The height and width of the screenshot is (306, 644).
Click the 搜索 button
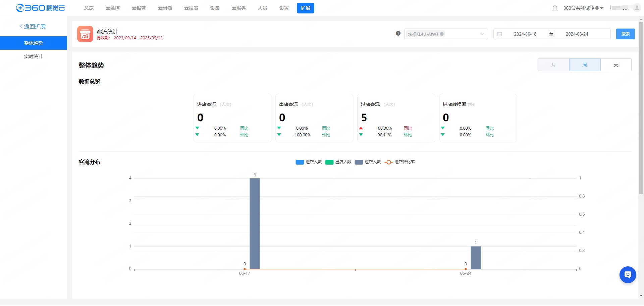625,34
